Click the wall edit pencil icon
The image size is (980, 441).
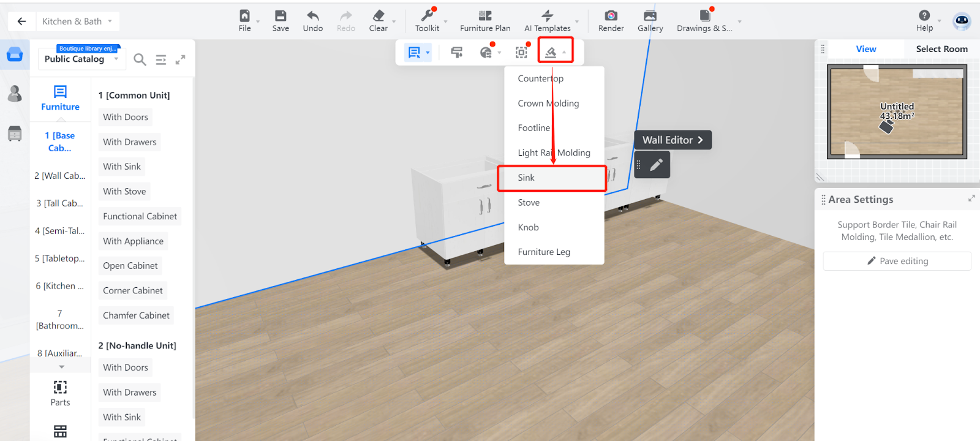(656, 165)
